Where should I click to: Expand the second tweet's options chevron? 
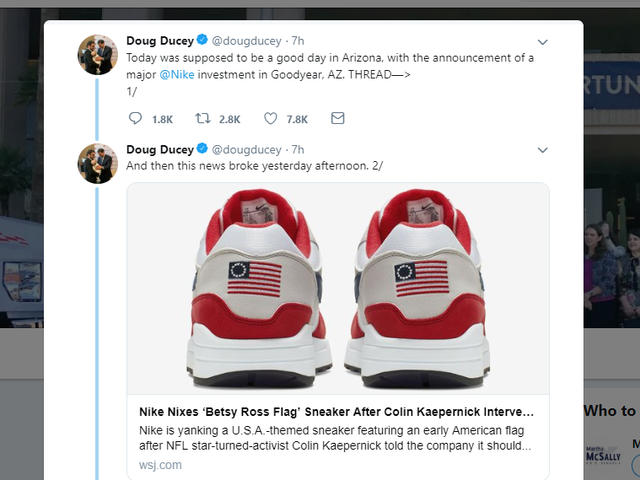tap(542, 151)
